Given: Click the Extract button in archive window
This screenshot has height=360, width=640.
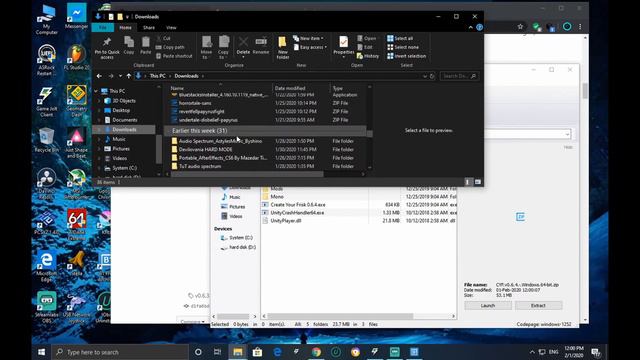Looking at the screenshot, I should (538, 305).
